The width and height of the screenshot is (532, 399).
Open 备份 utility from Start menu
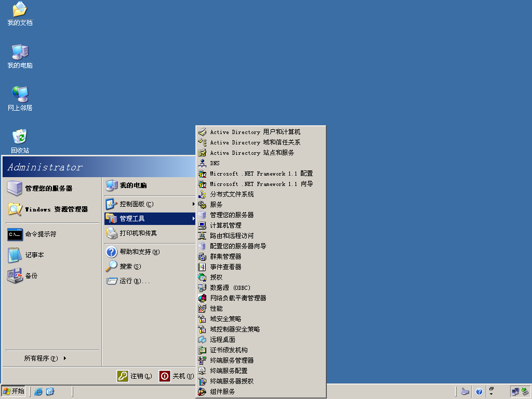click(52, 276)
